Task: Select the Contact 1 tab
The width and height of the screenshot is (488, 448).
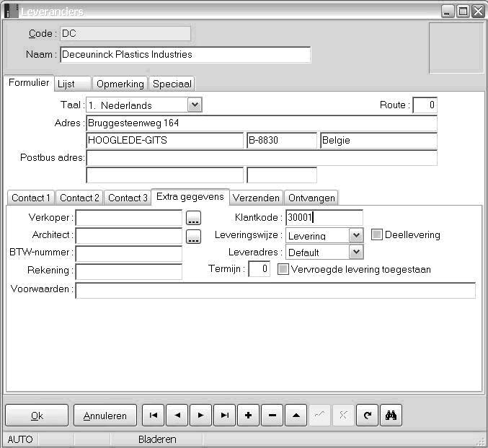Action: (31, 198)
